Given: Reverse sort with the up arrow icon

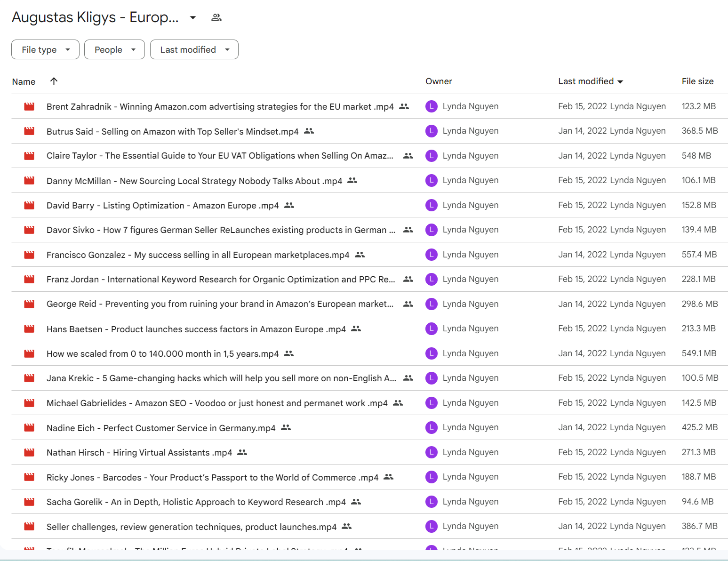Looking at the screenshot, I should click(x=54, y=81).
